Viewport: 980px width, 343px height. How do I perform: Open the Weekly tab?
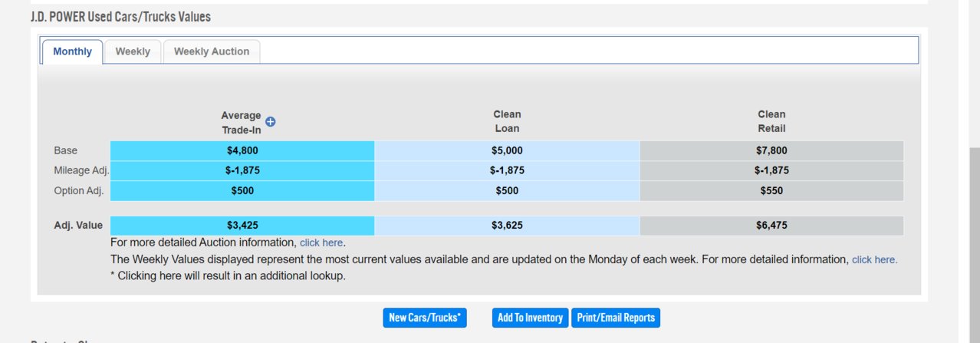[x=133, y=51]
